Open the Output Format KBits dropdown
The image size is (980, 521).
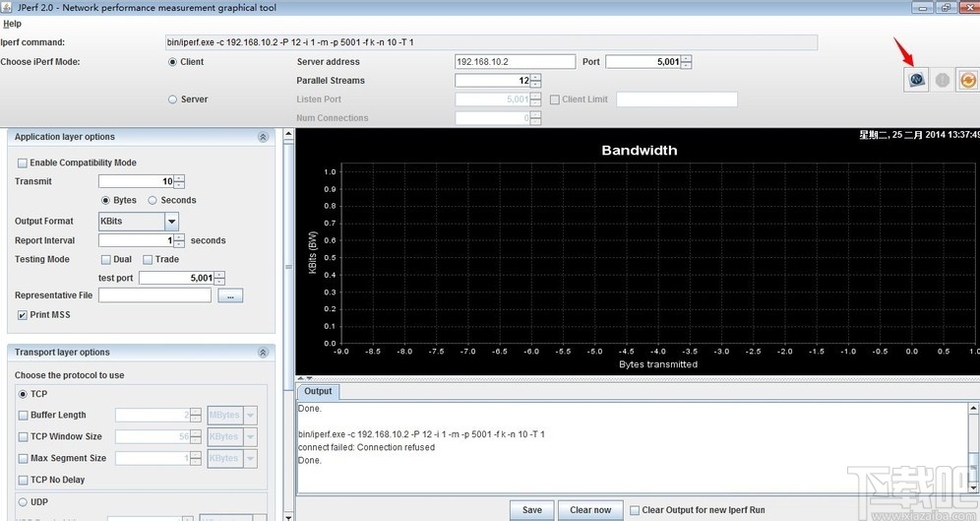pyautogui.click(x=171, y=222)
